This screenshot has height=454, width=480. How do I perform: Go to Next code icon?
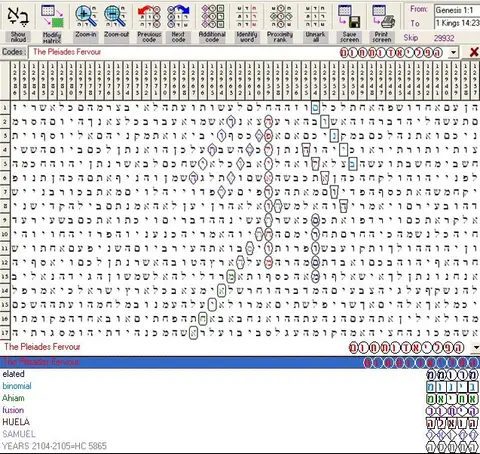click(178, 16)
